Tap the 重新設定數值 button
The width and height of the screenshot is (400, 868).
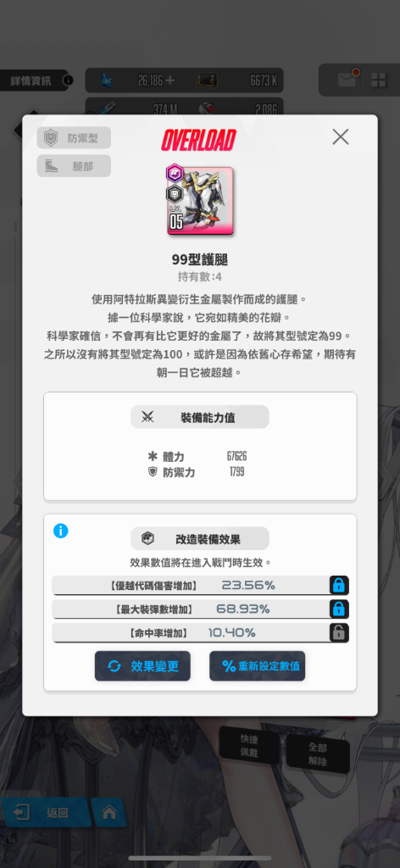[258, 666]
